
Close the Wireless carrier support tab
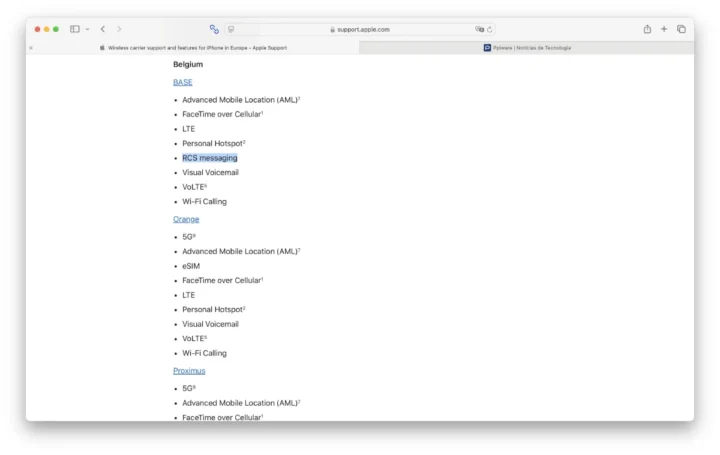pos(31,48)
